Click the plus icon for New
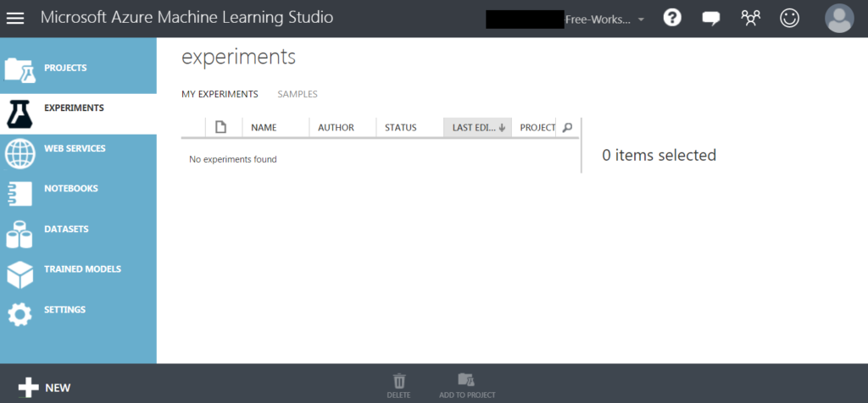 point(28,388)
